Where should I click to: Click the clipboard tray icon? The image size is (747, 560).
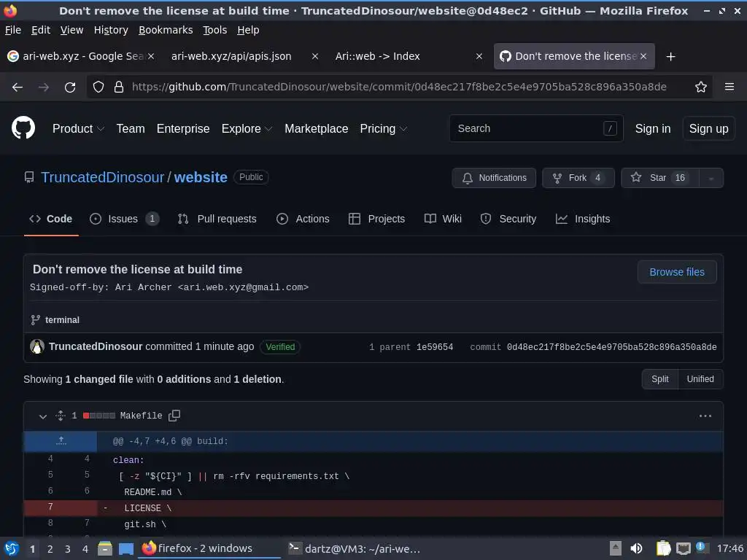[x=663, y=548]
